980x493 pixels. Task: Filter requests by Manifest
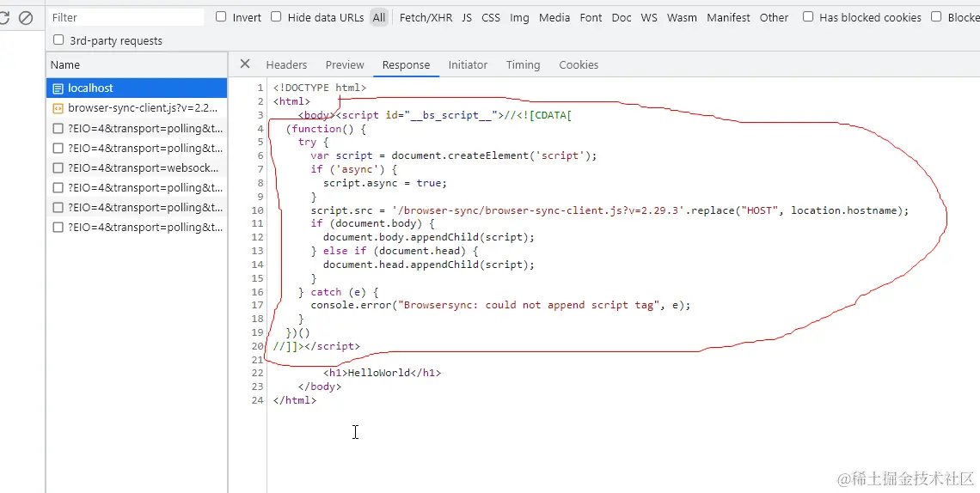pyautogui.click(x=728, y=17)
